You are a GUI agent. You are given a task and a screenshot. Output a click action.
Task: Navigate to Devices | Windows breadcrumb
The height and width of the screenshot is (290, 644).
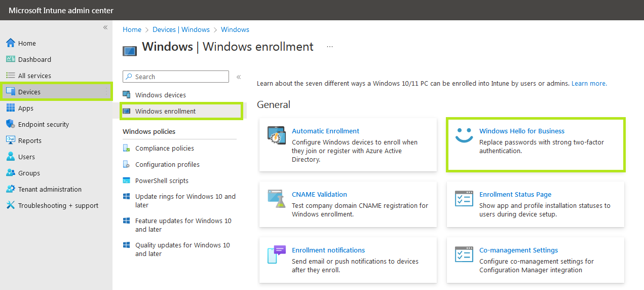coord(181,30)
